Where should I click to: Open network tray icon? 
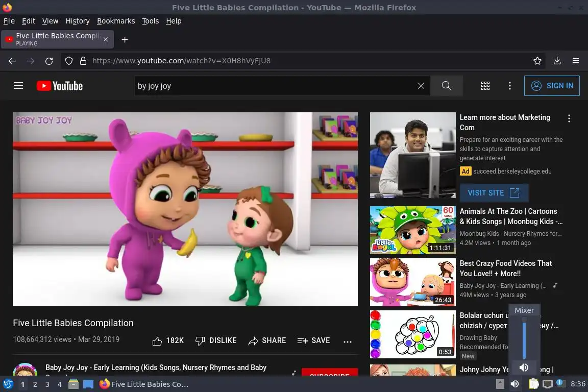548,384
